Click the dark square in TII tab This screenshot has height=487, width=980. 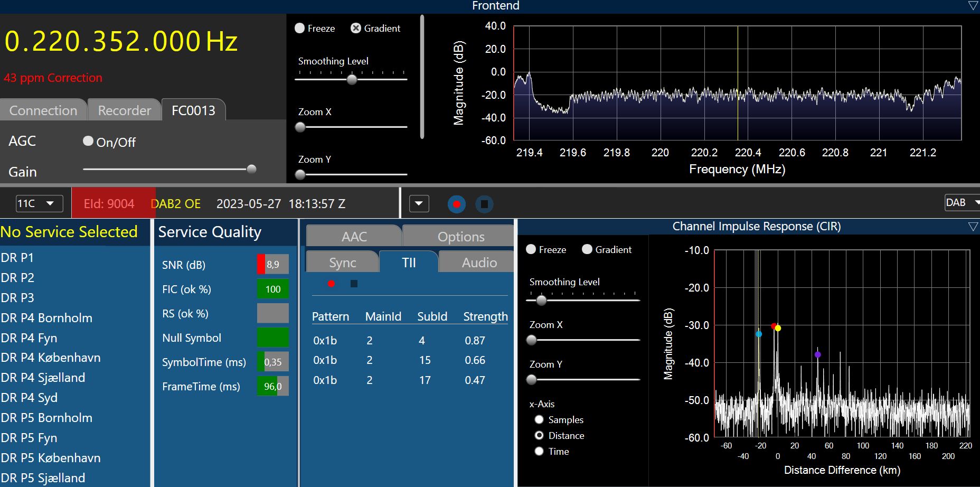point(354,284)
